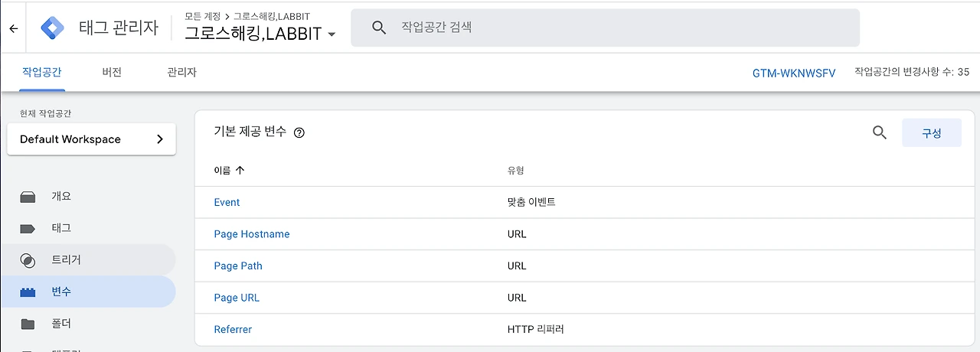Click the search icon in variables panel
The height and width of the screenshot is (352, 980).
[x=880, y=132]
